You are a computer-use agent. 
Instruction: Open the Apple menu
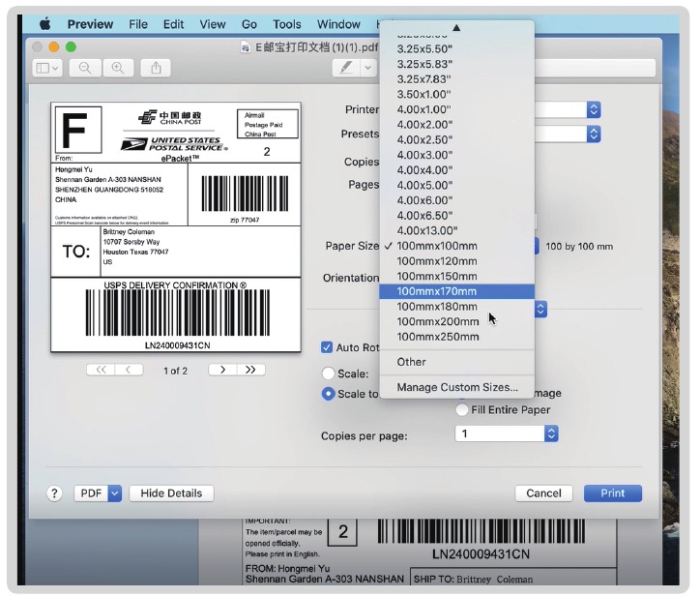45,23
